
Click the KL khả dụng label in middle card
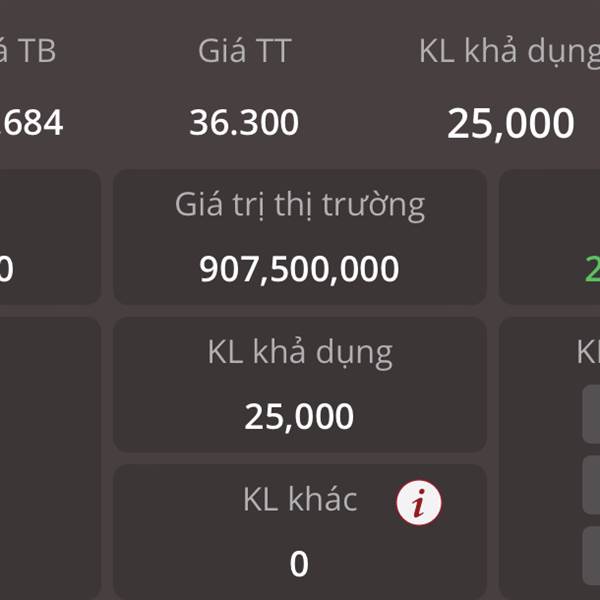pos(300,353)
